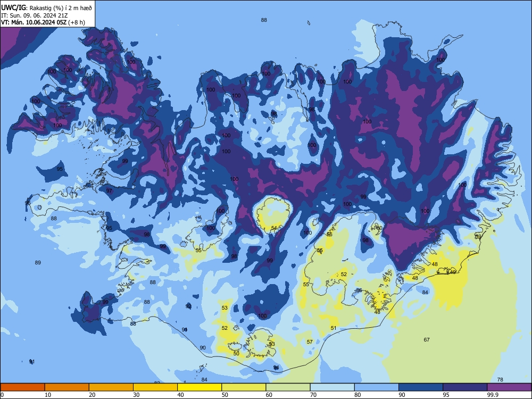Click the humidity value '51' on the map
This screenshot has height=399, width=532.
tap(334, 328)
